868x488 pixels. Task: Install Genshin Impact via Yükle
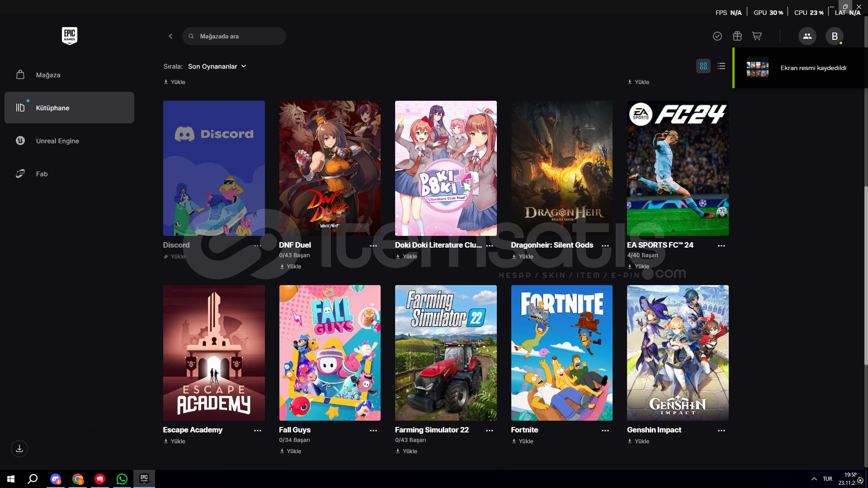click(638, 441)
